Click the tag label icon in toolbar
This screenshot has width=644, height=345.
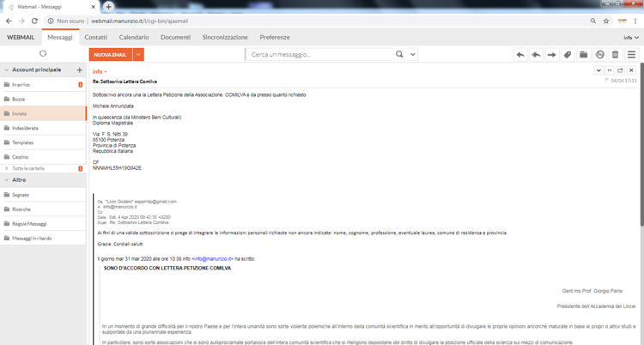point(568,55)
